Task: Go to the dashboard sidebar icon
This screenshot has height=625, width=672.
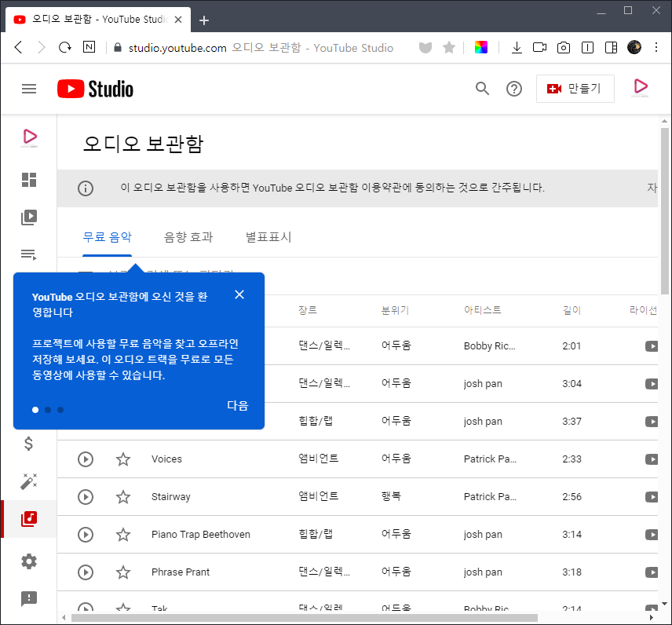Action: [x=29, y=180]
